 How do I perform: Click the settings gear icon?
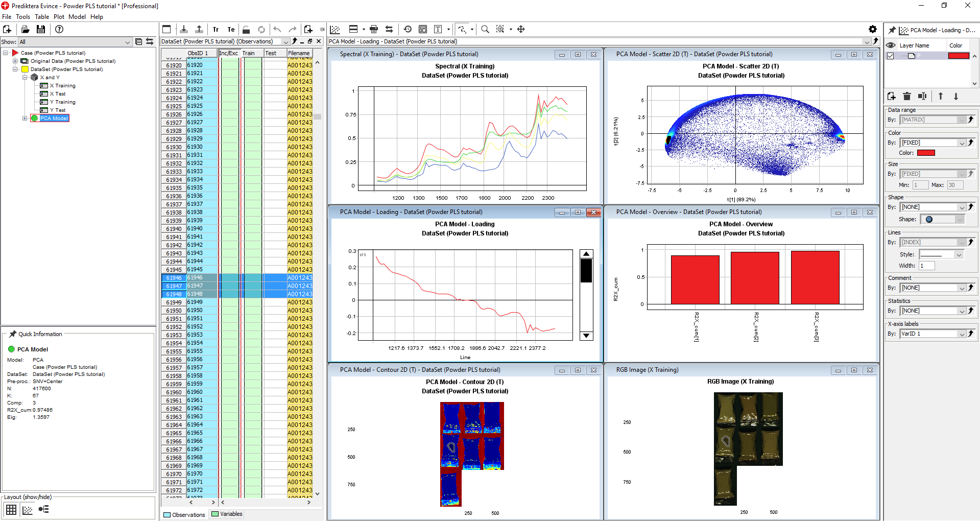(873, 29)
